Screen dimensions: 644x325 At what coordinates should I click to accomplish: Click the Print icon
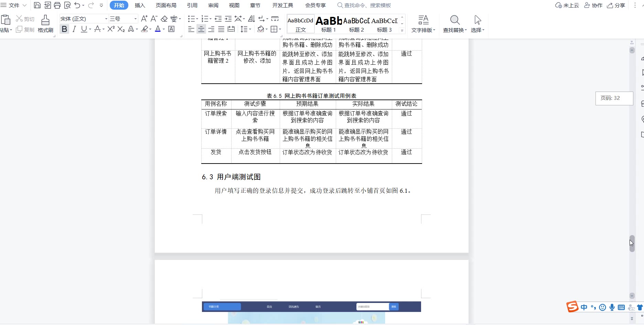pos(57,5)
